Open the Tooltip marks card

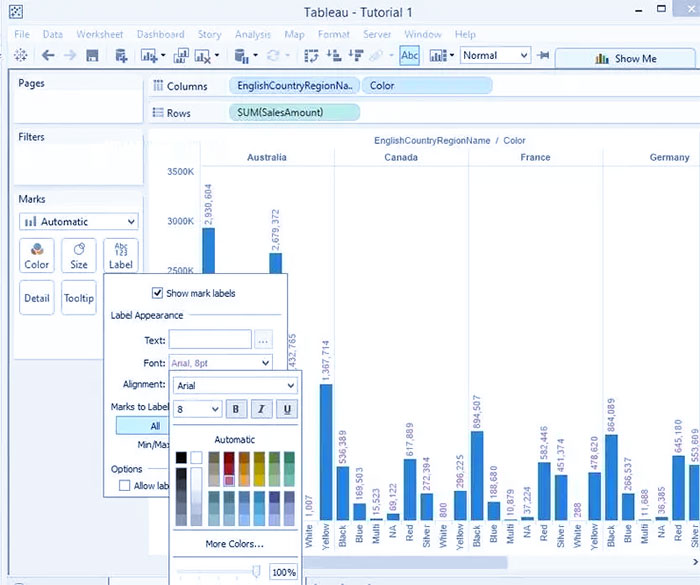(79, 298)
